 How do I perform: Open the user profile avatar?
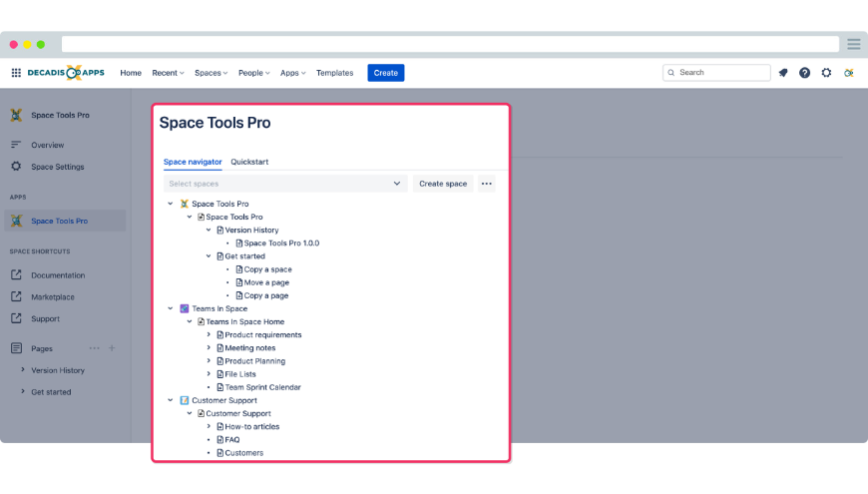click(848, 73)
